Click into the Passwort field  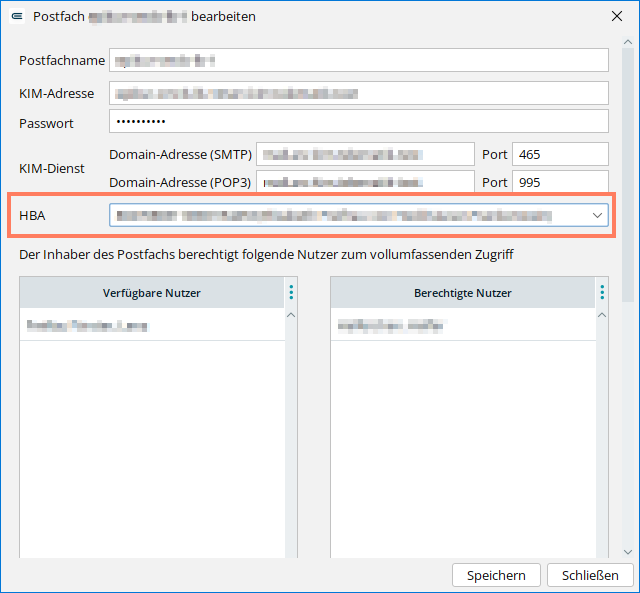(x=359, y=121)
